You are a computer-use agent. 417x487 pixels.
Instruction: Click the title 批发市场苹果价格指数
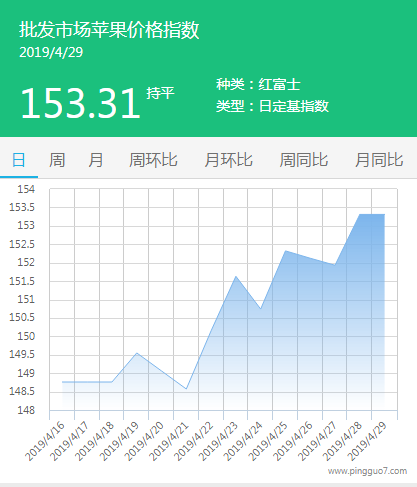109,30
